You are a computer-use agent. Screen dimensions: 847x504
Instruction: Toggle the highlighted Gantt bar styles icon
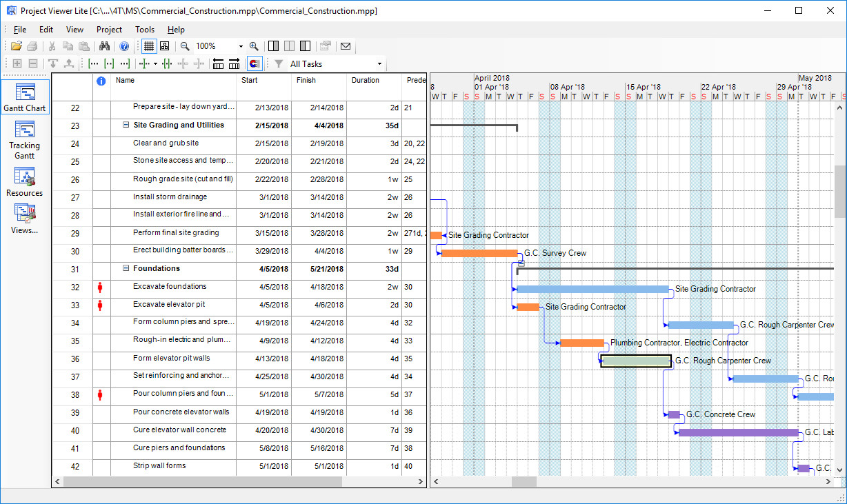pos(255,63)
